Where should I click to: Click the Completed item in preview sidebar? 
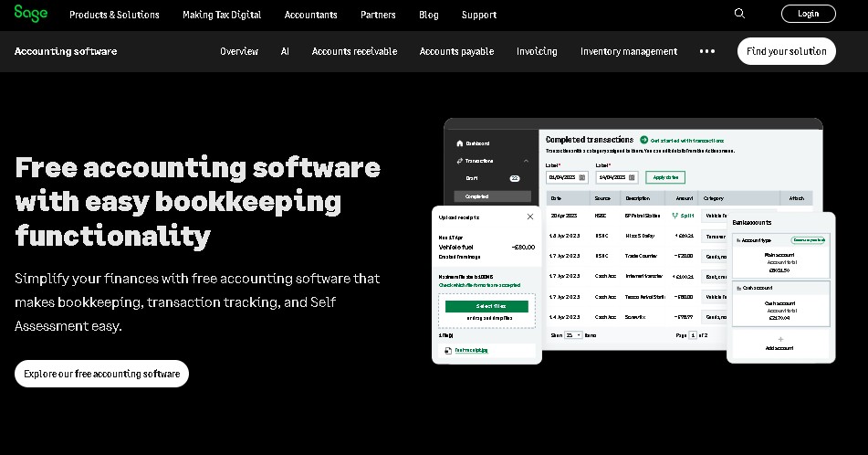(492, 196)
